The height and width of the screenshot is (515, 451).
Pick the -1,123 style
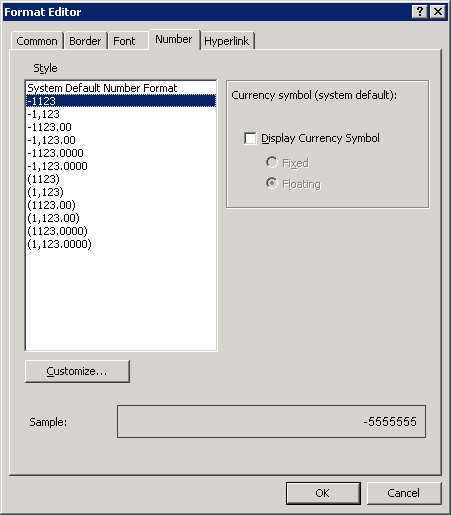click(x=121, y=114)
